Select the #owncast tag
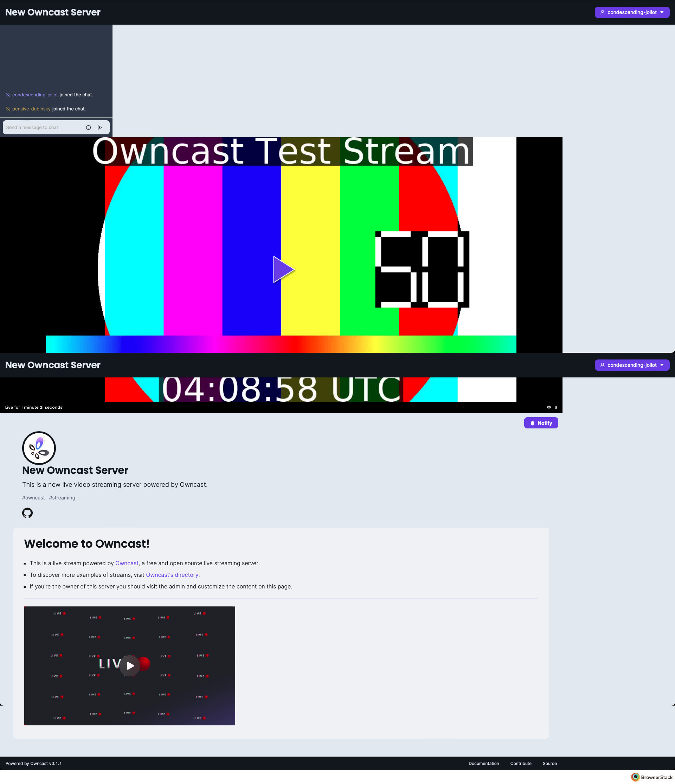 [33, 498]
